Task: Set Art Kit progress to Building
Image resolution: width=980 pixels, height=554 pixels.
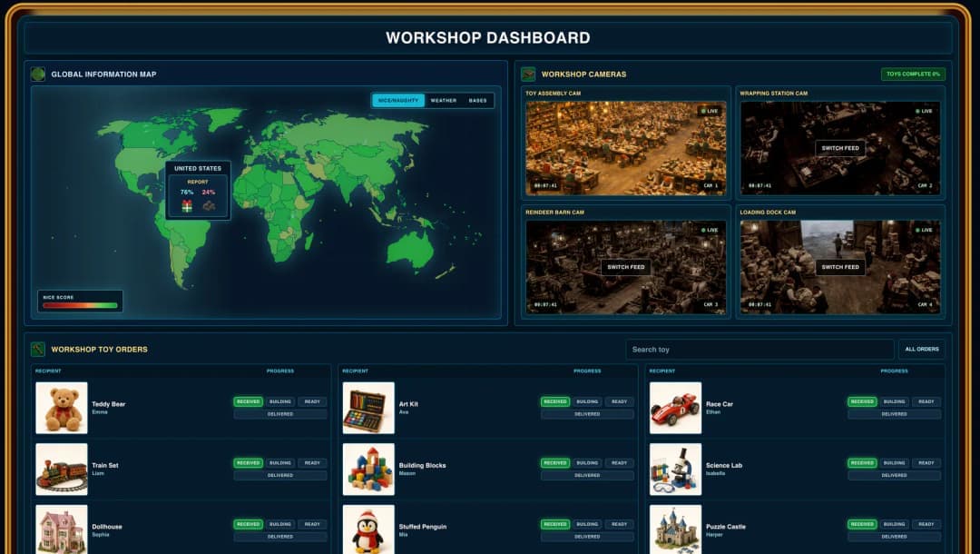Action: point(587,401)
